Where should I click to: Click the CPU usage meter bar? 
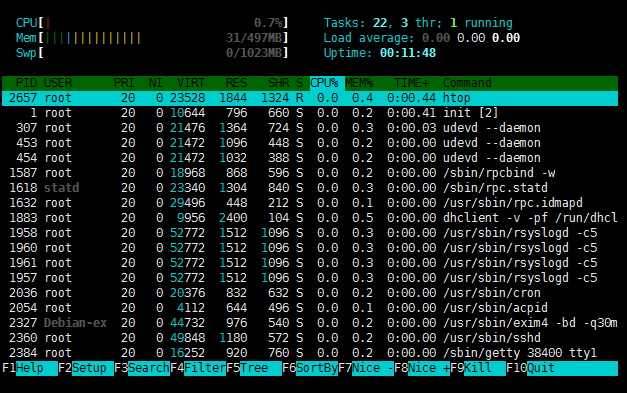coord(152,23)
